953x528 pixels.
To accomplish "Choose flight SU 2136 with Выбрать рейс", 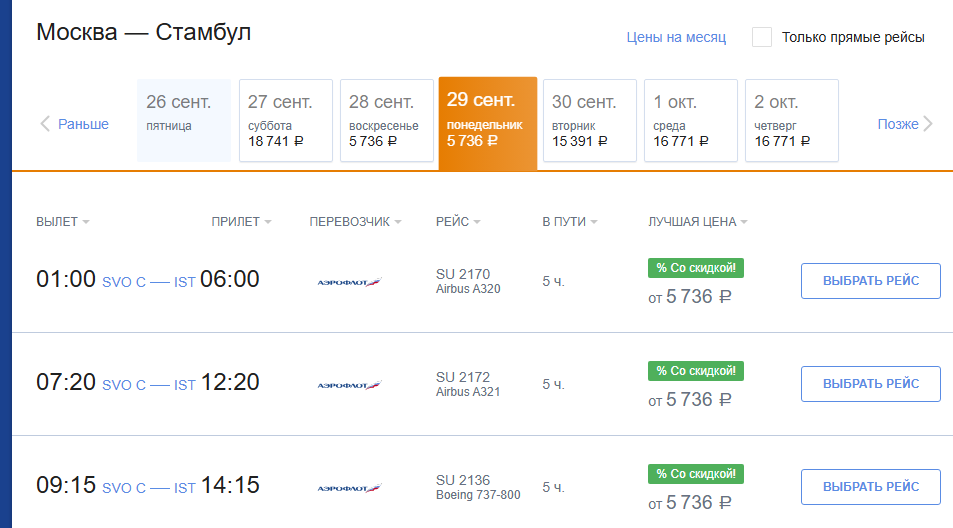I will tap(870, 487).
